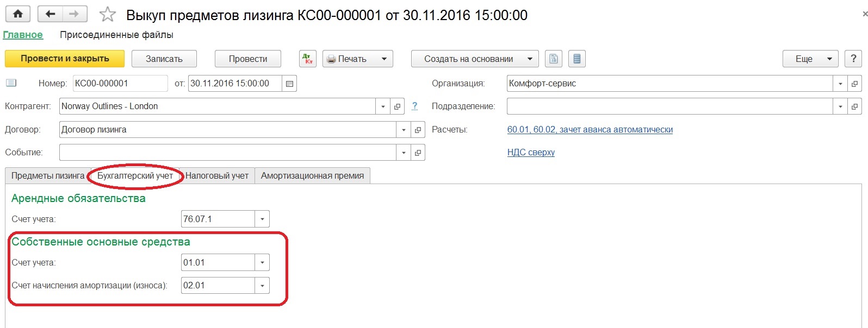Open the Организация value in a form
Screen dimensions: 868x328
pyautogui.click(x=855, y=84)
